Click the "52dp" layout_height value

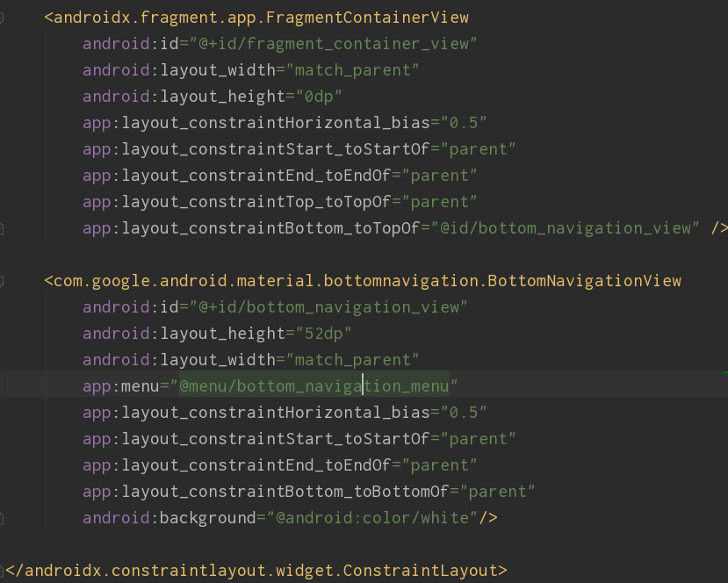pos(324,334)
